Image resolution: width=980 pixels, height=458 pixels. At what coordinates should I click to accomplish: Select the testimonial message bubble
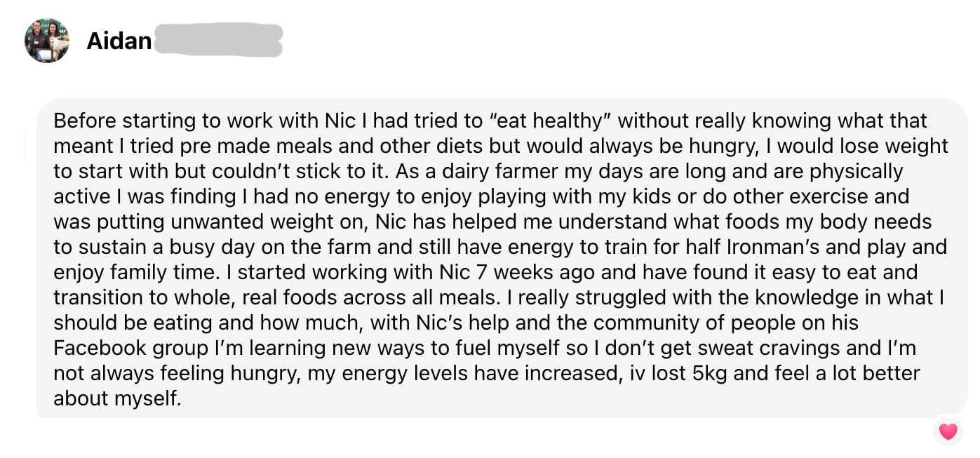(x=502, y=258)
